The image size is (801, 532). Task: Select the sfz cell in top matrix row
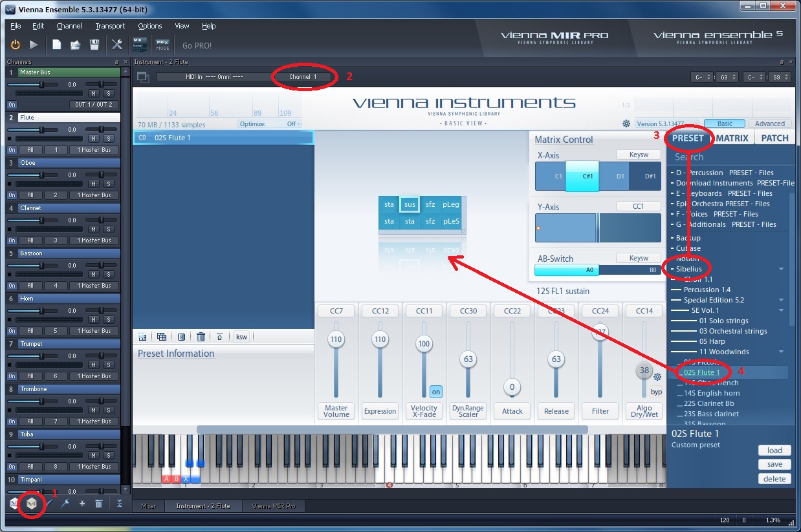430,204
